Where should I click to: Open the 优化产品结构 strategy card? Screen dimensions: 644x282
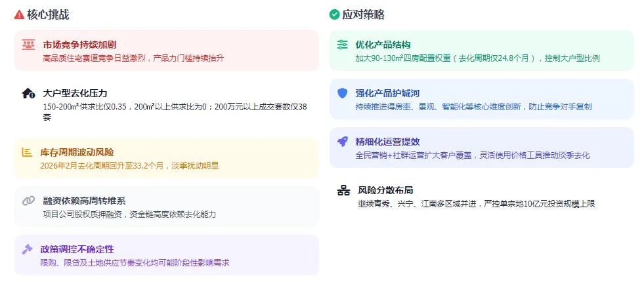[x=481, y=50]
